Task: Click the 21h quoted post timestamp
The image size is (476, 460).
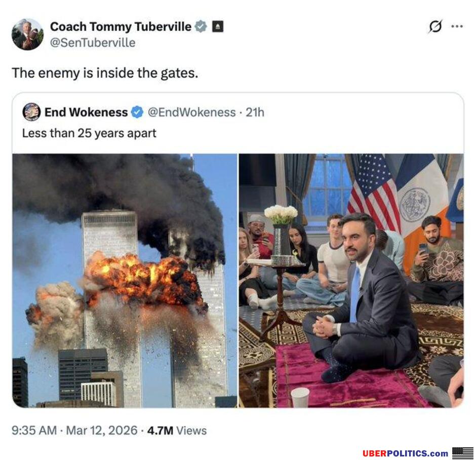Action: [255, 112]
